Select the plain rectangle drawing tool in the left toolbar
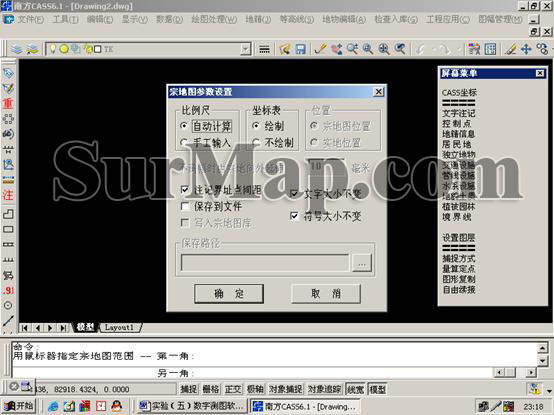Screen dimensions: 554x415 (8, 229)
